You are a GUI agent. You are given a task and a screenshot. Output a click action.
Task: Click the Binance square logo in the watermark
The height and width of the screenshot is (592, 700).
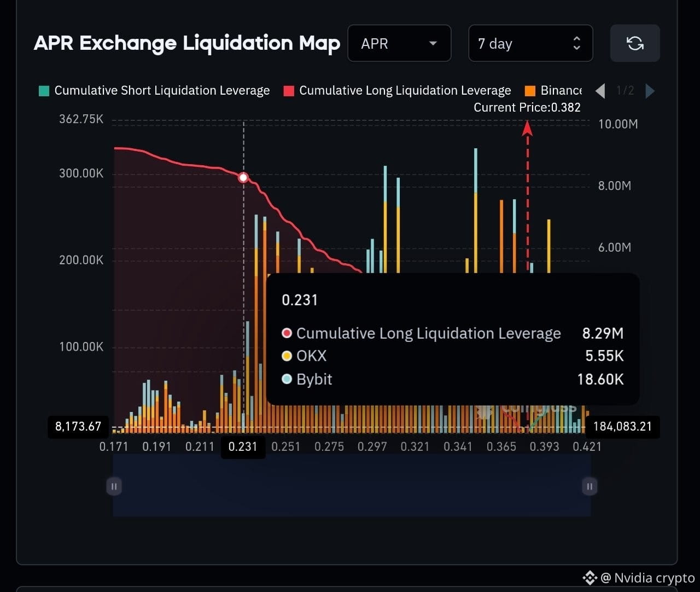click(590, 578)
